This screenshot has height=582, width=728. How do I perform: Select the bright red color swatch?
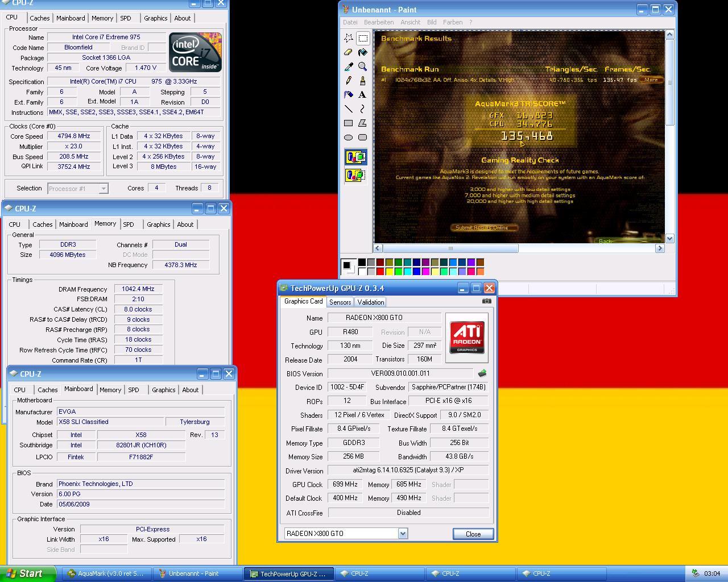point(380,271)
